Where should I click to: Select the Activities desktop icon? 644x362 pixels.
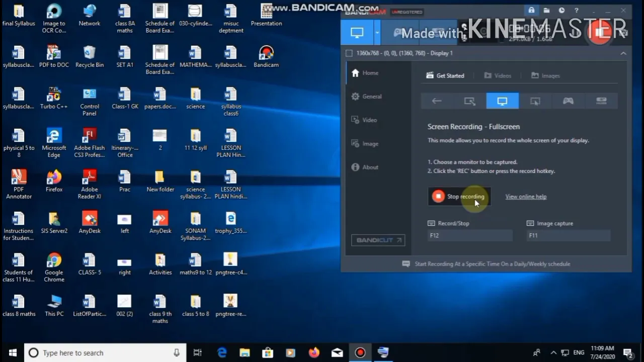(160, 264)
